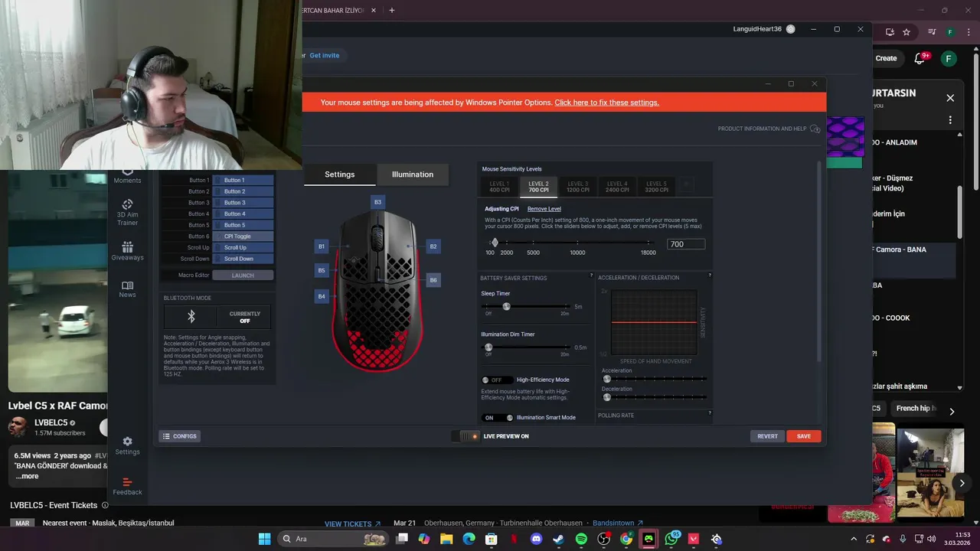
Task: Open the OBS Studio taskbar icon
Action: click(603, 539)
